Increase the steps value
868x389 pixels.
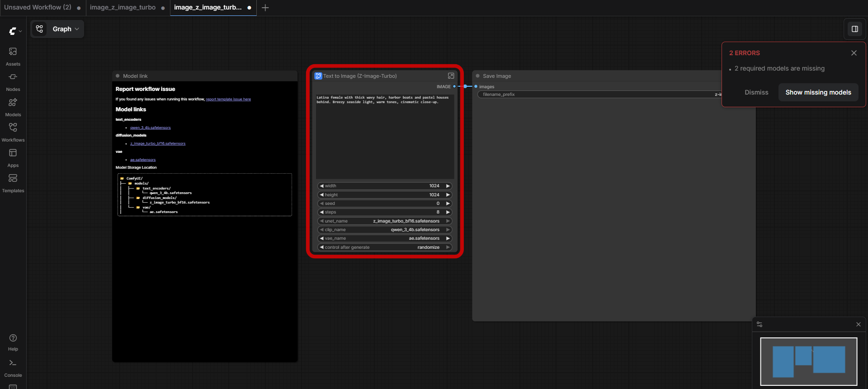point(448,212)
